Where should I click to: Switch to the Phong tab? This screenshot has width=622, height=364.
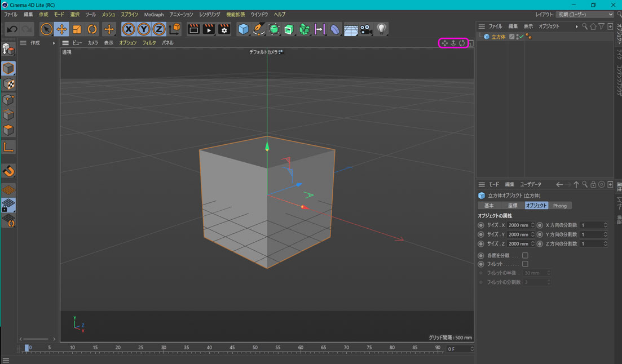pyautogui.click(x=559, y=206)
